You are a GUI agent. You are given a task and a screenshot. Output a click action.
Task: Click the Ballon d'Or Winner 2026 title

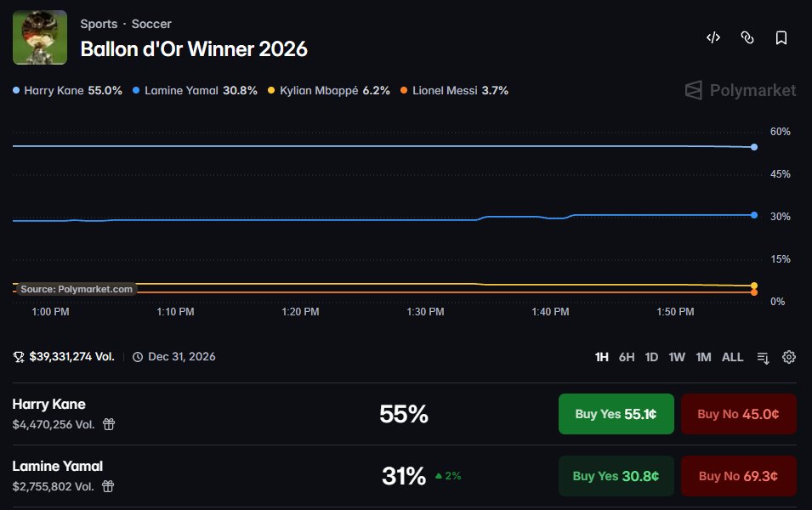194,49
